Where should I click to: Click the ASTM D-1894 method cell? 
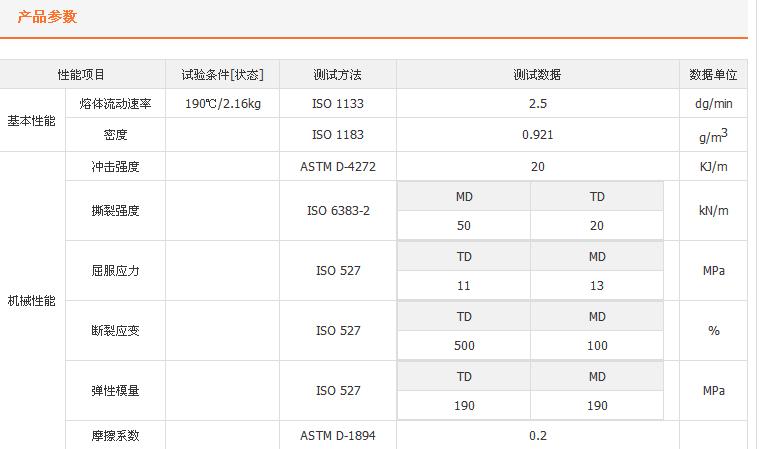[x=337, y=436]
